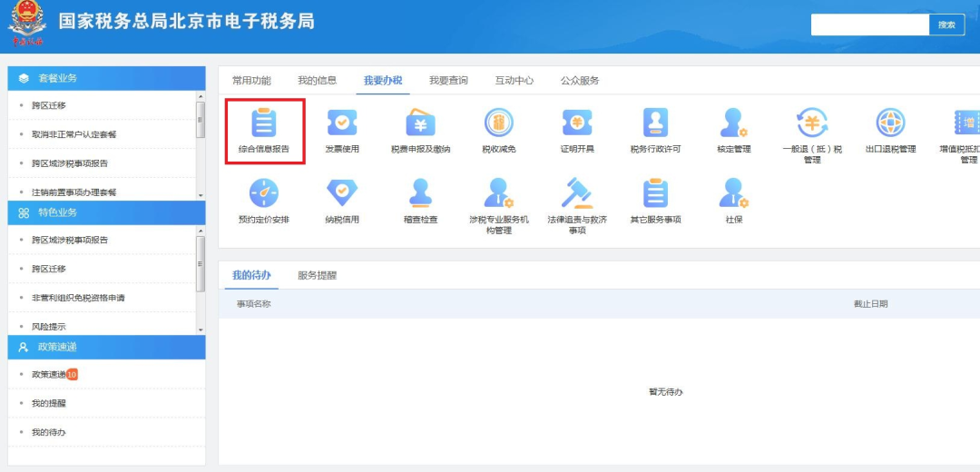
Task: Open 我的提醒 link
Action: tap(49, 403)
